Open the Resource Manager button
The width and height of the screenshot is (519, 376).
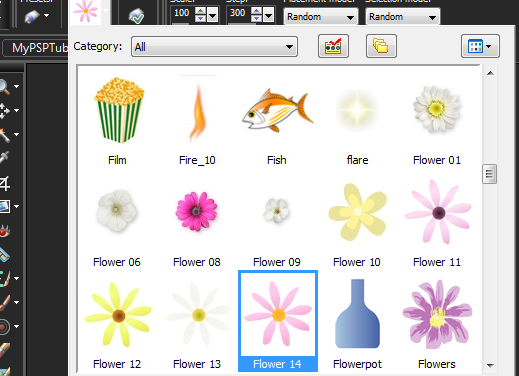[333, 46]
